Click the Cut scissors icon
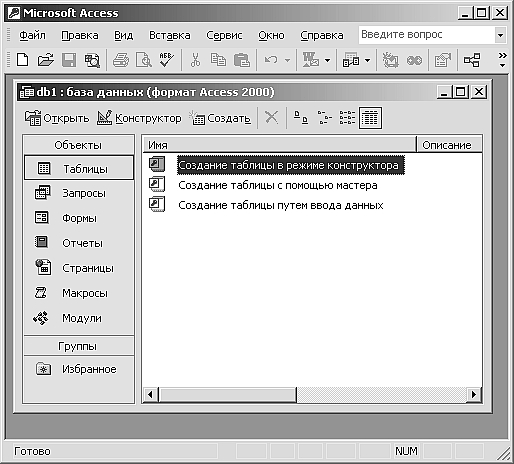The width and height of the screenshot is (514, 464). [x=195, y=60]
